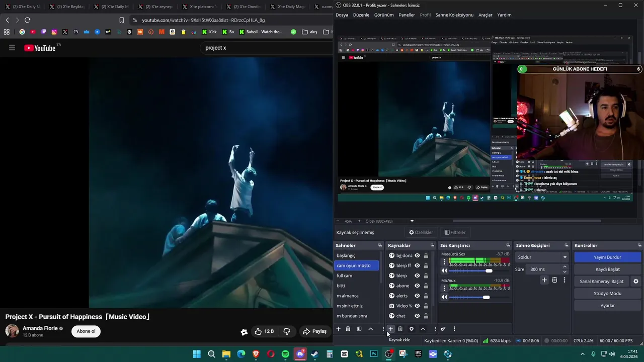Screen dimensions: 644x362
Task: Add a scene transition with plus icon
Action: click(544, 280)
